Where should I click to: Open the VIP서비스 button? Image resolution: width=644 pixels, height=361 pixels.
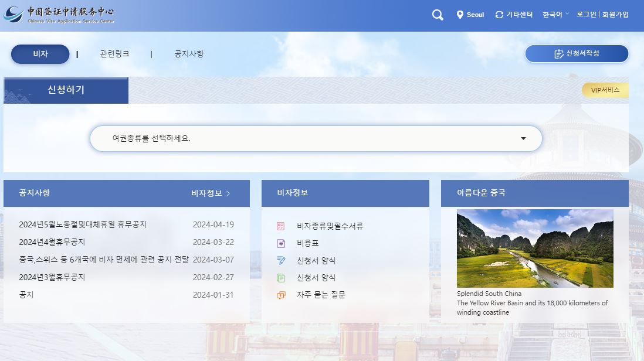click(x=605, y=90)
